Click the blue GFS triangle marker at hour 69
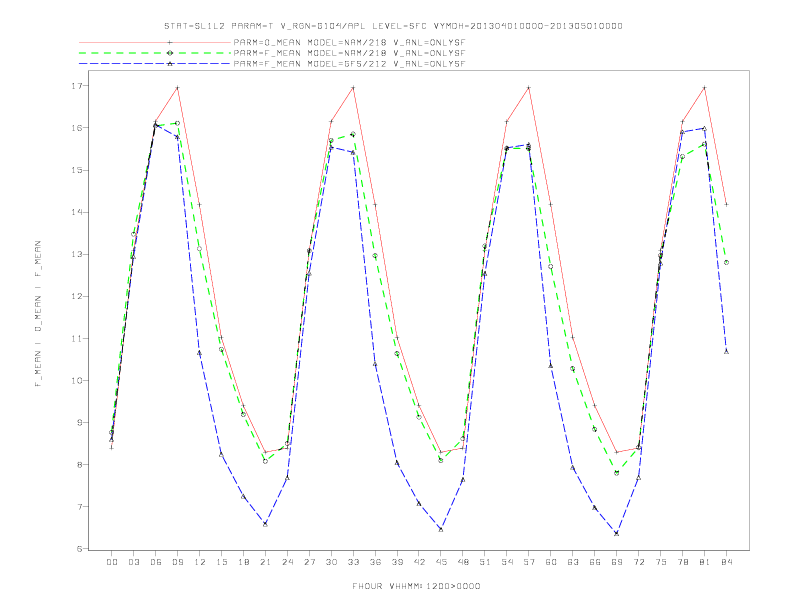This screenshot has height=612, width=792. click(616, 533)
